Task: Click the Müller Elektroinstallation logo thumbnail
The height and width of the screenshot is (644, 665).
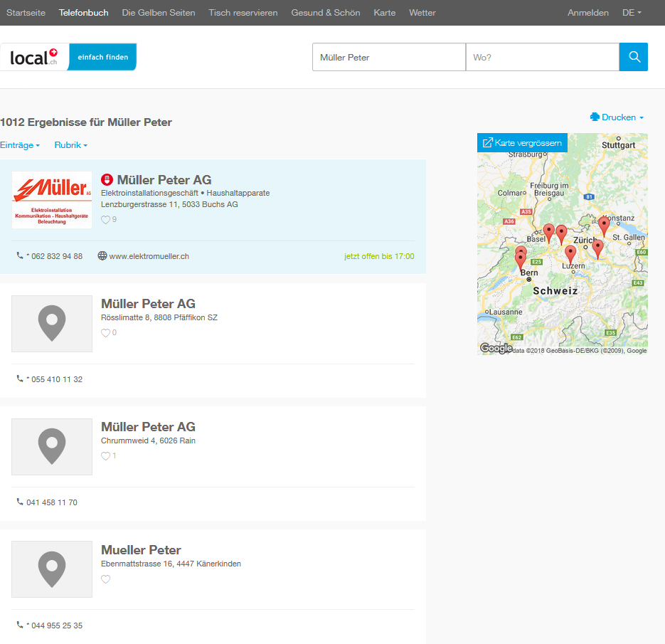Action: point(52,200)
